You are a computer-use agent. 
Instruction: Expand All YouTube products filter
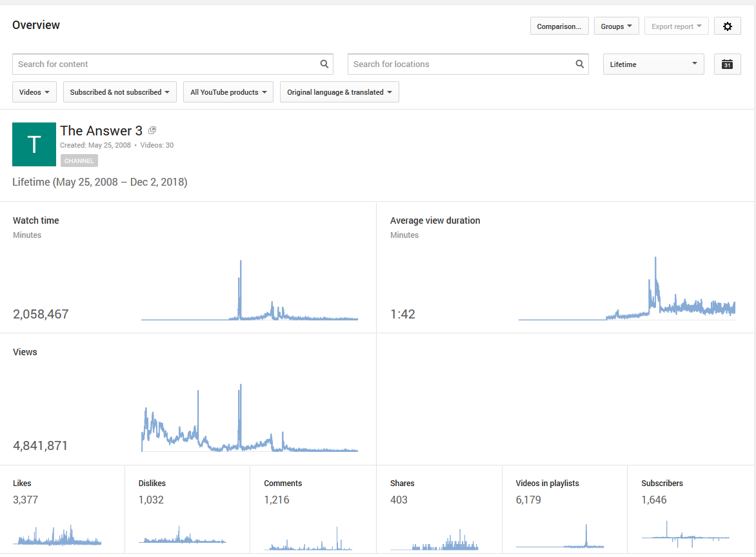(228, 92)
